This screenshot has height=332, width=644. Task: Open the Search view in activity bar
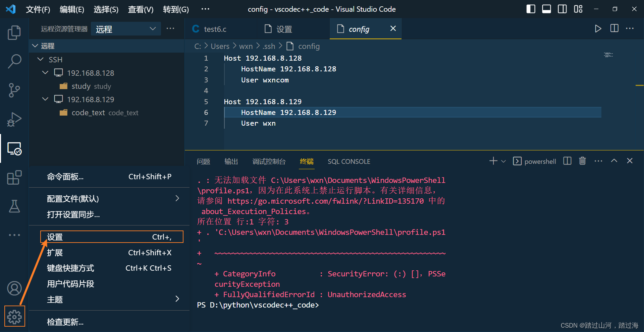pos(14,62)
